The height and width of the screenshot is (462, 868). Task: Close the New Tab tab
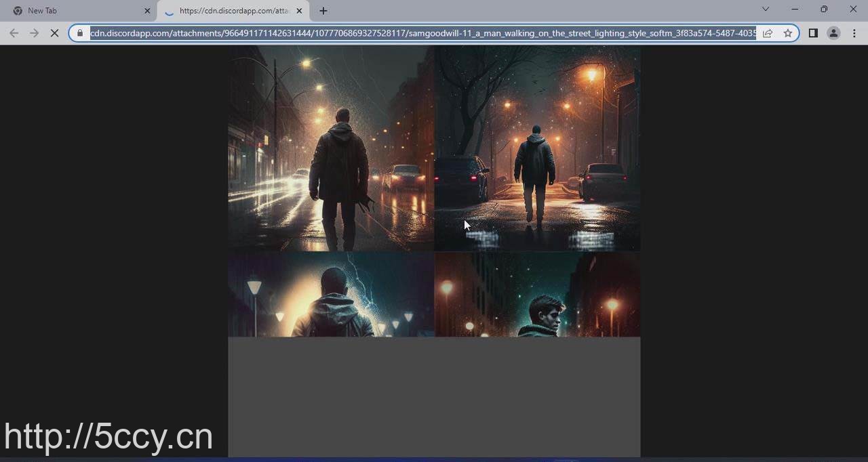tap(147, 11)
